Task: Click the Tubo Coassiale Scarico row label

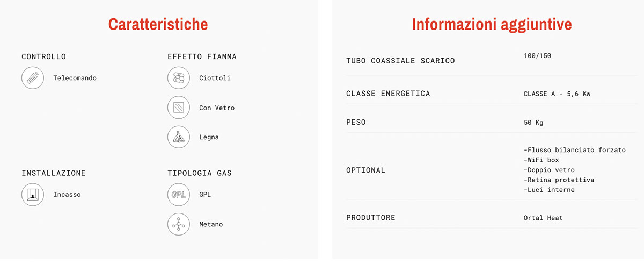Action: (400, 61)
